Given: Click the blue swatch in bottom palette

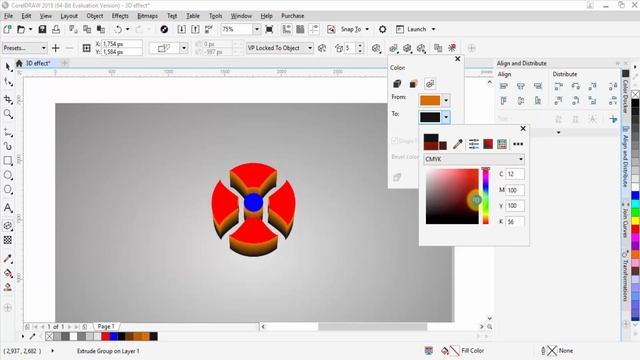Looking at the screenshot, I should tap(113, 336).
